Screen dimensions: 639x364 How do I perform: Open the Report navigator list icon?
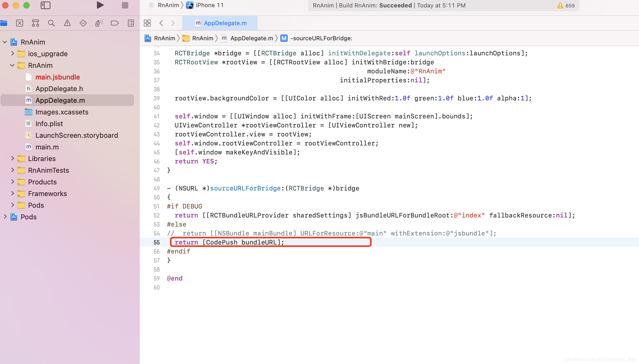coord(131,23)
